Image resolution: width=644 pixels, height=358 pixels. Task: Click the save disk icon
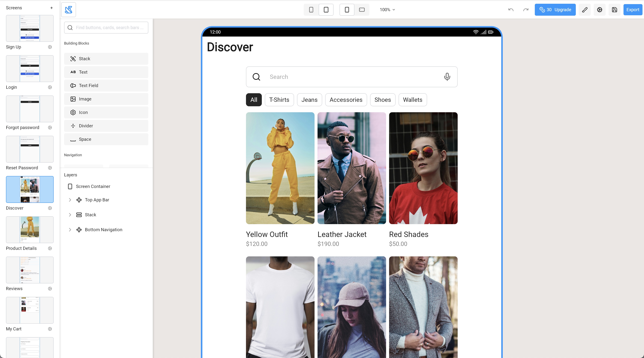(615, 10)
